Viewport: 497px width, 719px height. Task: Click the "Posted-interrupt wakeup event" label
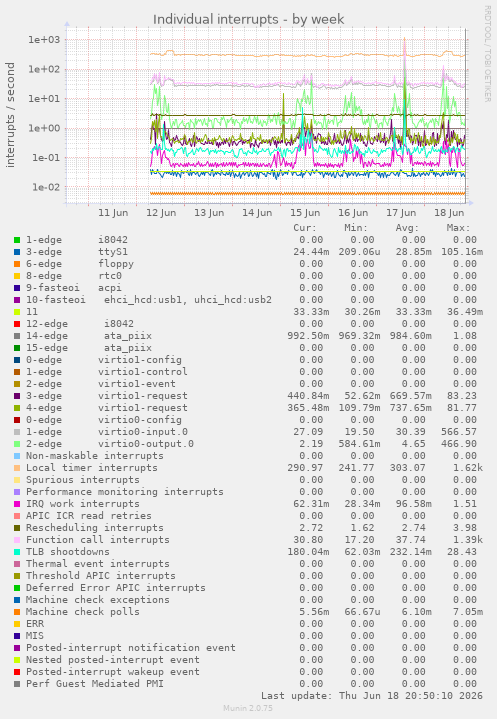click(x=113, y=672)
